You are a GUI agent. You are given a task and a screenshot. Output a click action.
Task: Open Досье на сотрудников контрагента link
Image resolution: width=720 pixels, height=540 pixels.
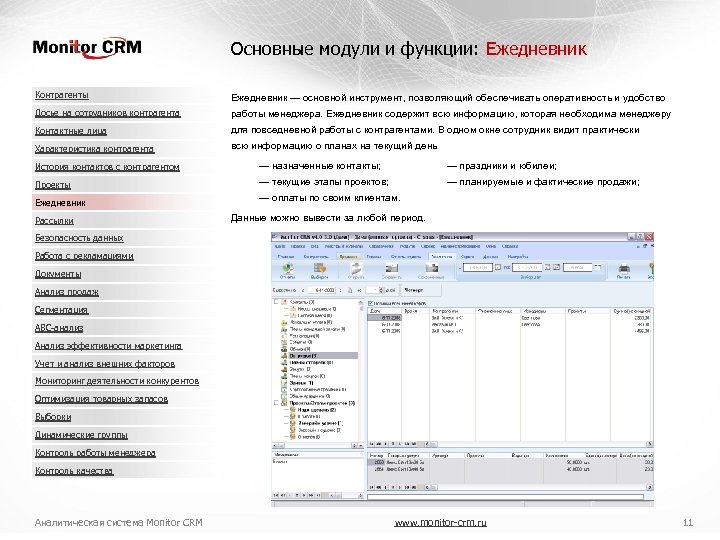[x=107, y=113]
